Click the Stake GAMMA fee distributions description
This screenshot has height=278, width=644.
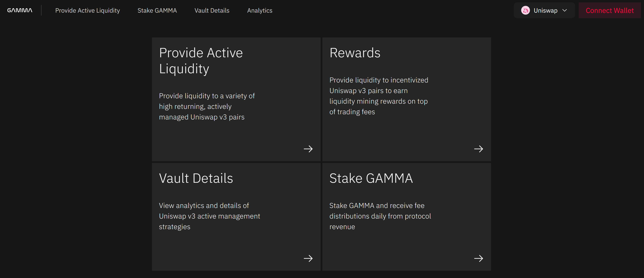point(380,216)
